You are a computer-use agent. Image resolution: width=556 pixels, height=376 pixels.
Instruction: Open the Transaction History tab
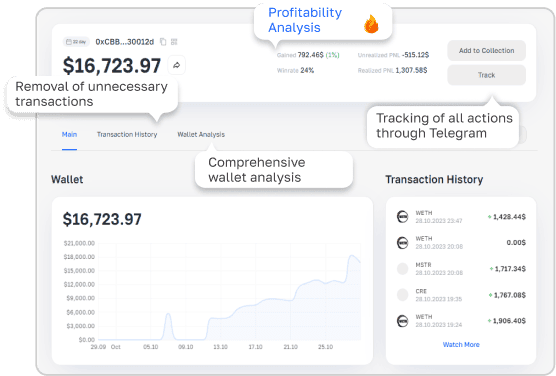(x=127, y=134)
